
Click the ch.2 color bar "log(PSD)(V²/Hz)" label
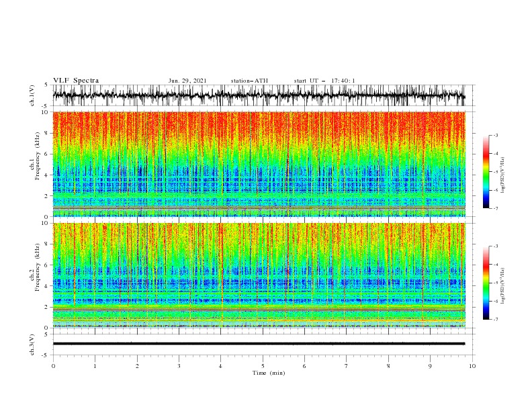503,286
